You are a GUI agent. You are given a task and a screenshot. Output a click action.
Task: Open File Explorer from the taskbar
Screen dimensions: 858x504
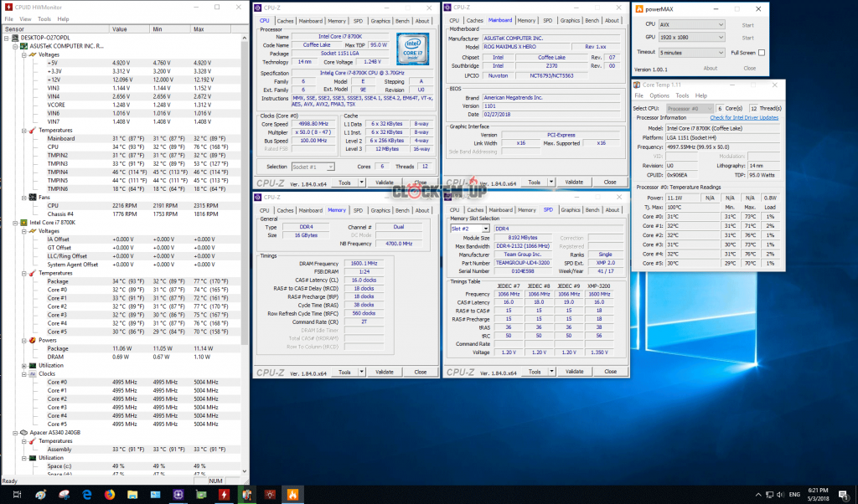pyautogui.click(x=132, y=495)
